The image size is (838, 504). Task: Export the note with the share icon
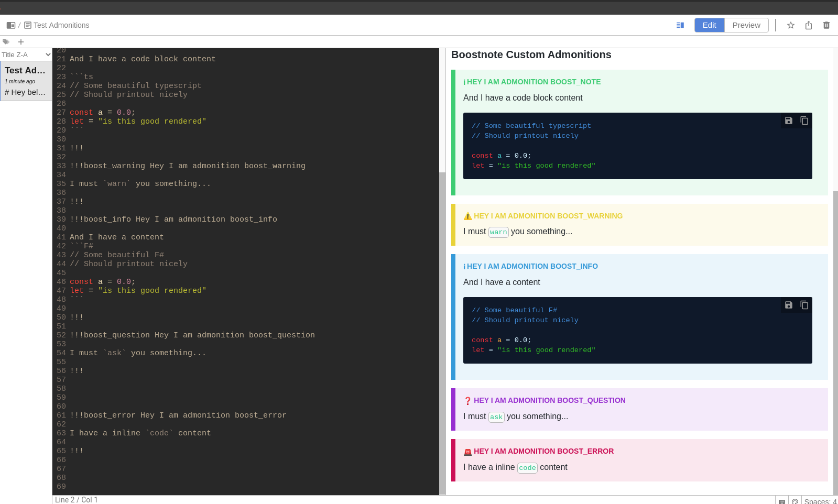coord(809,25)
